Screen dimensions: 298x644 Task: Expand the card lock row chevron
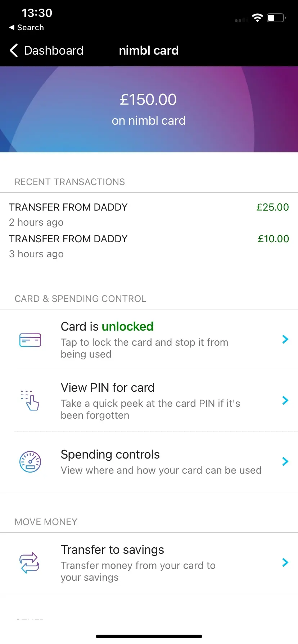(285, 339)
